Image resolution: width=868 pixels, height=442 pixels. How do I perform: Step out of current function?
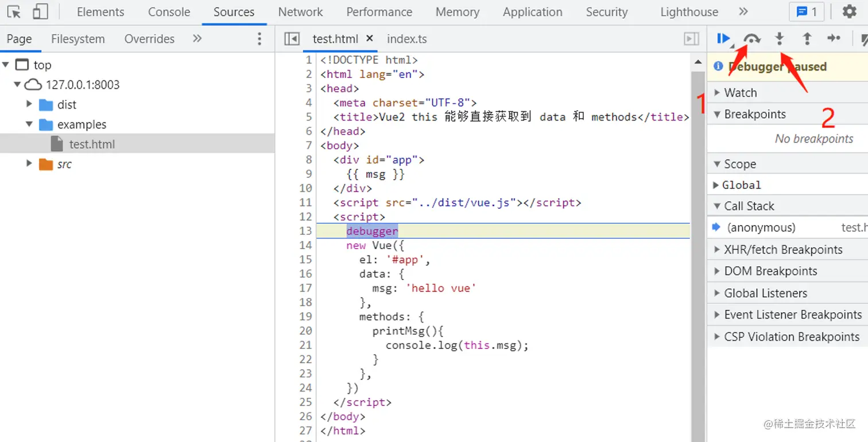click(807, 38)
